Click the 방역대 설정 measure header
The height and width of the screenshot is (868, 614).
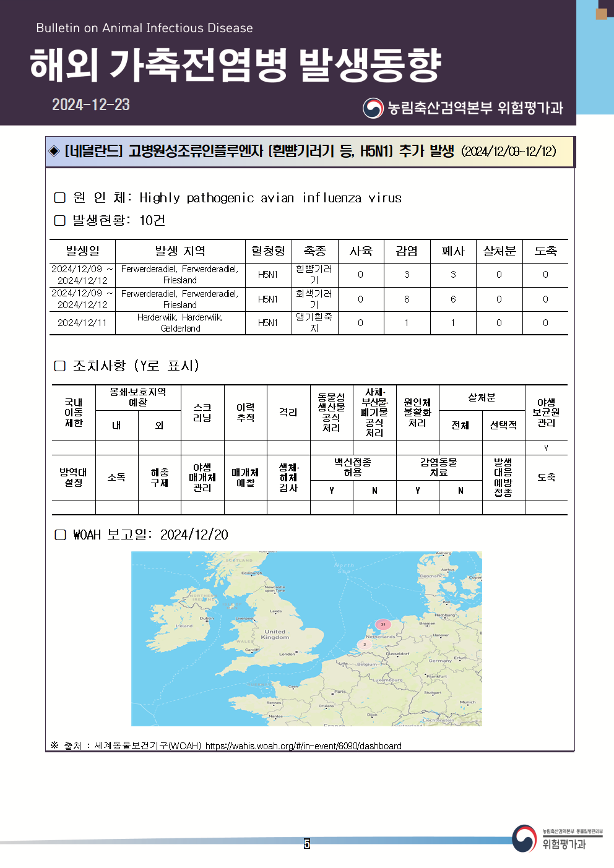point(74,478)
